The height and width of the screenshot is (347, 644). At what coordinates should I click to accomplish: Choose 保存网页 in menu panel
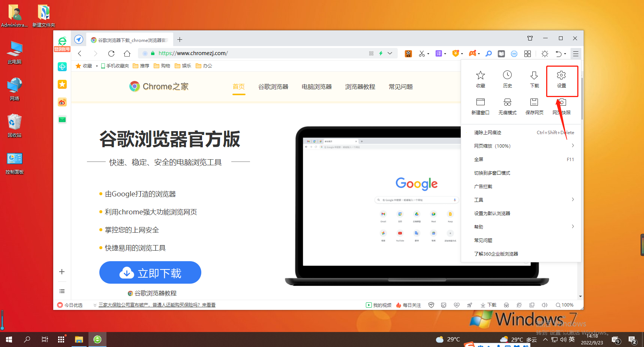[534, 107]
